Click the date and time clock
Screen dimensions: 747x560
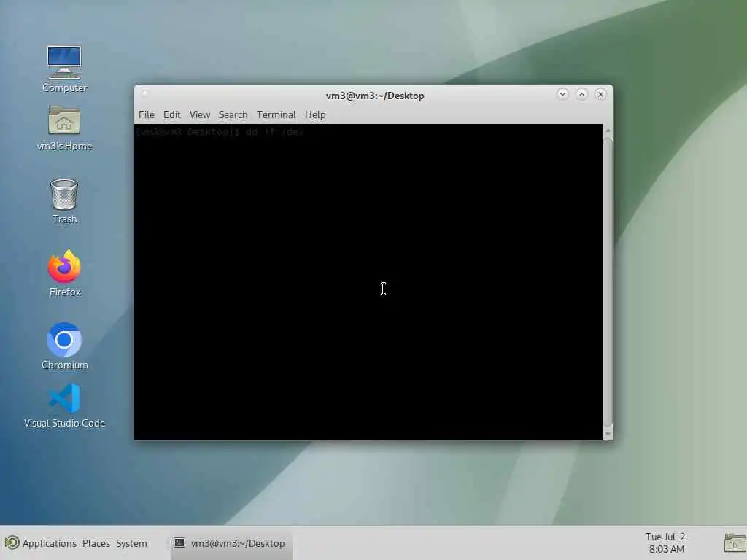click(x=665, y=542)
